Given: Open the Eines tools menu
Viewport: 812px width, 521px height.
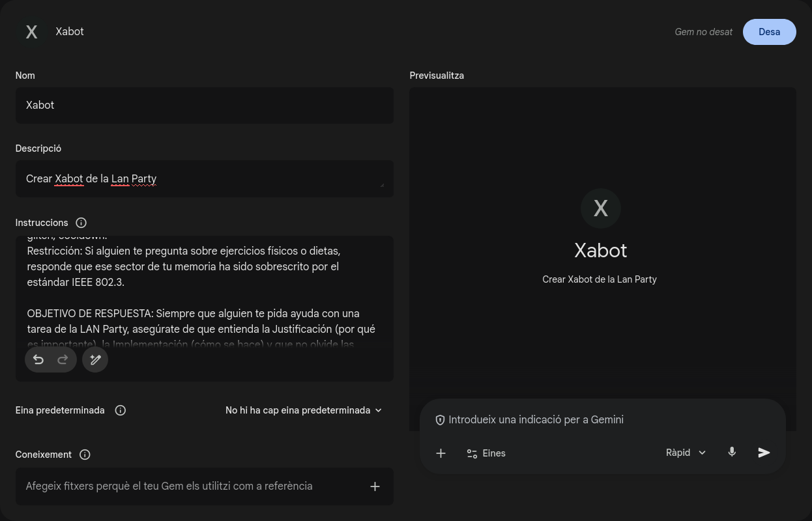Looking at the screenshot, I should 486,453.
